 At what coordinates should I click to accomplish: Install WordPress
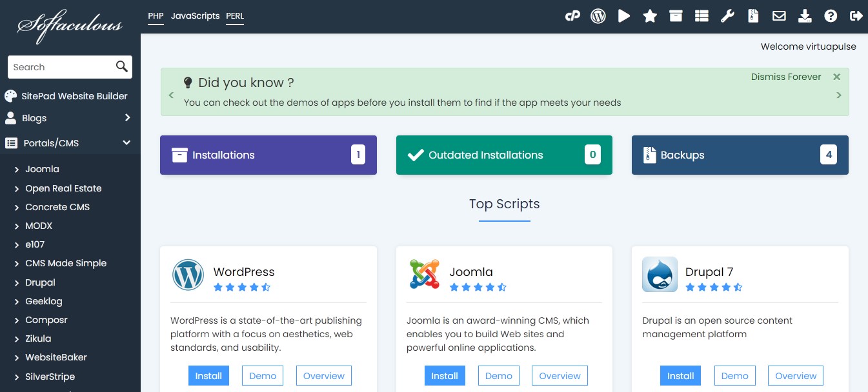[208, 376]
